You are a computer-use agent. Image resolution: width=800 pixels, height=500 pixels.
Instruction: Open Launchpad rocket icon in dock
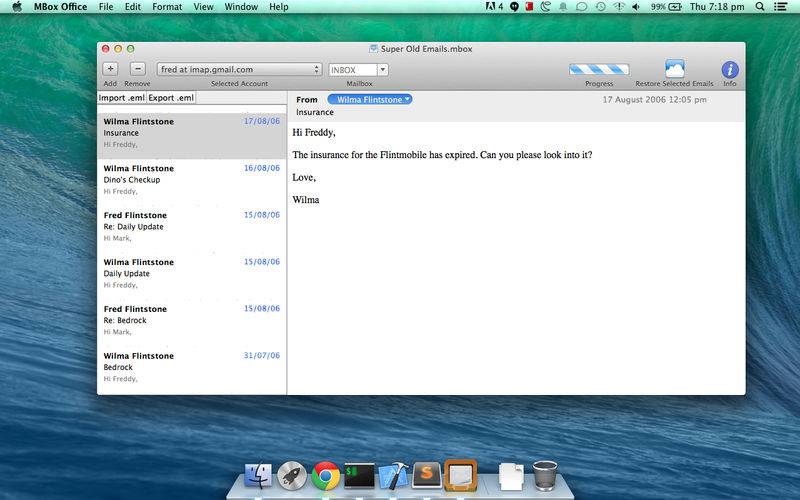point(292,476)
